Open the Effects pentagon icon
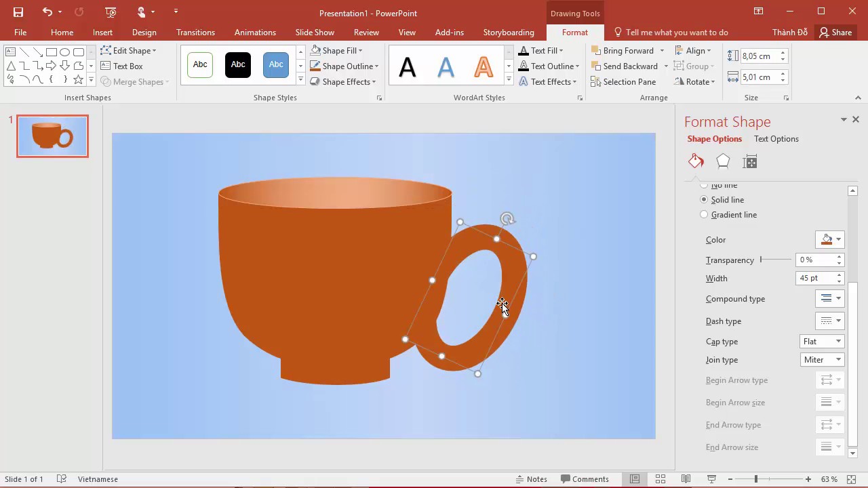This screenshot has height=488, width=868. (x=723, y=161)
